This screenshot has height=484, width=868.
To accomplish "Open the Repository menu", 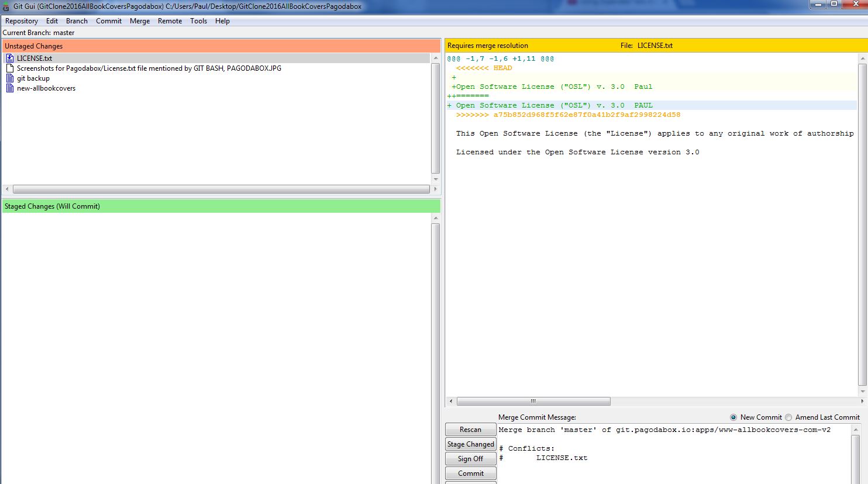I will click(22, 21).
